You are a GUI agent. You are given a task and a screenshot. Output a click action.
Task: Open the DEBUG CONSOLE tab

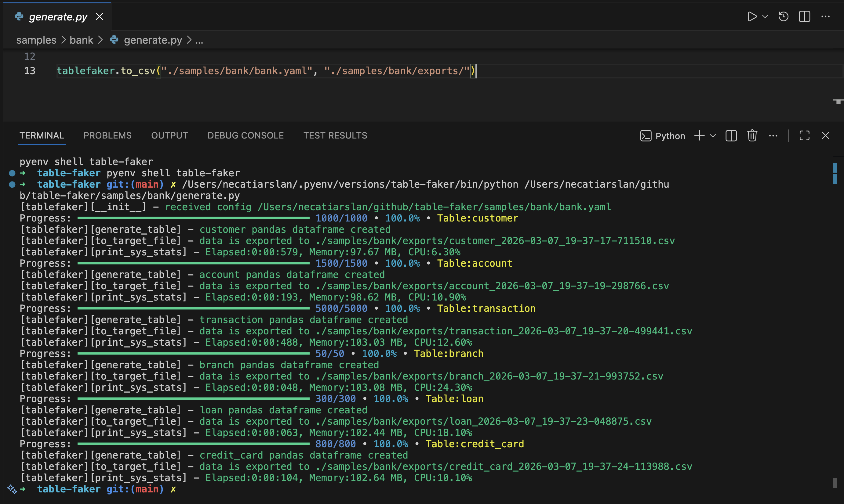point(246,135)
